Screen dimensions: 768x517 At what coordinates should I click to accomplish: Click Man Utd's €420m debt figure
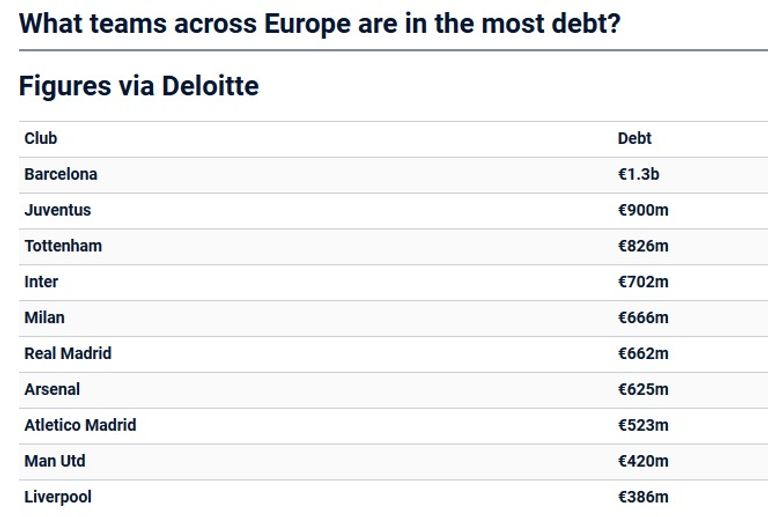click(x=643, y=462)
